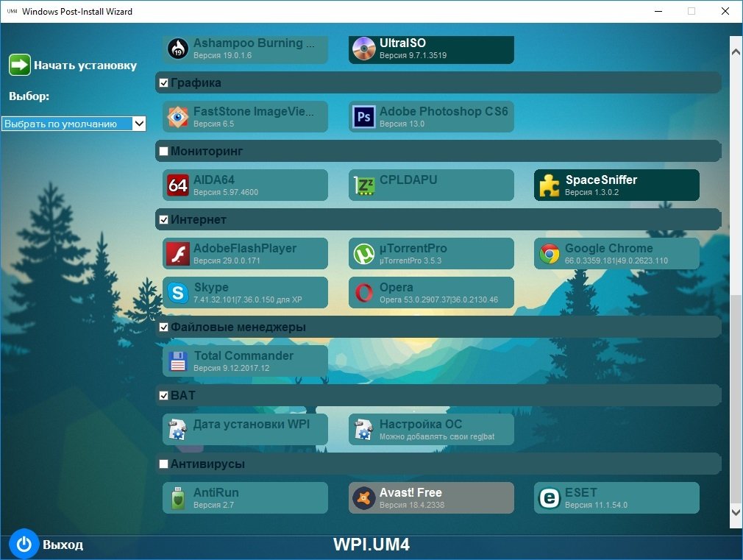This screenshot has height=560, width=743.
Task: Toggle the Интернет category checkbox
Action: 163,219
